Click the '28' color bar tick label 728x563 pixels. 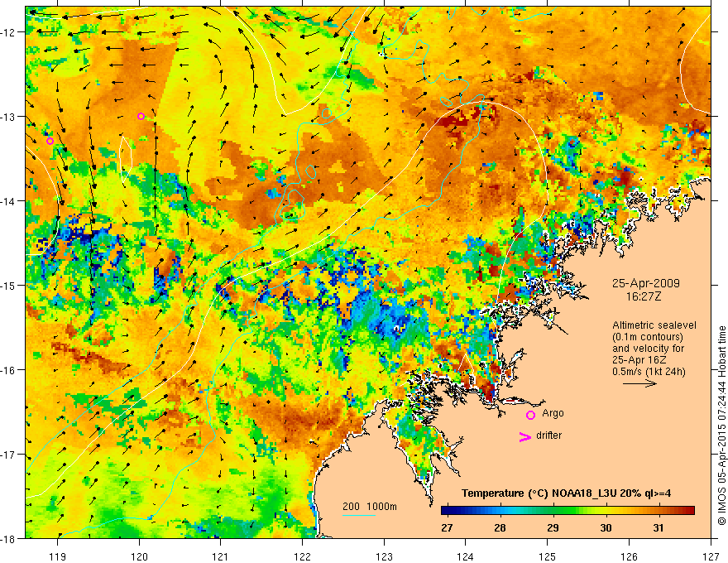click(x=500, y=527)
